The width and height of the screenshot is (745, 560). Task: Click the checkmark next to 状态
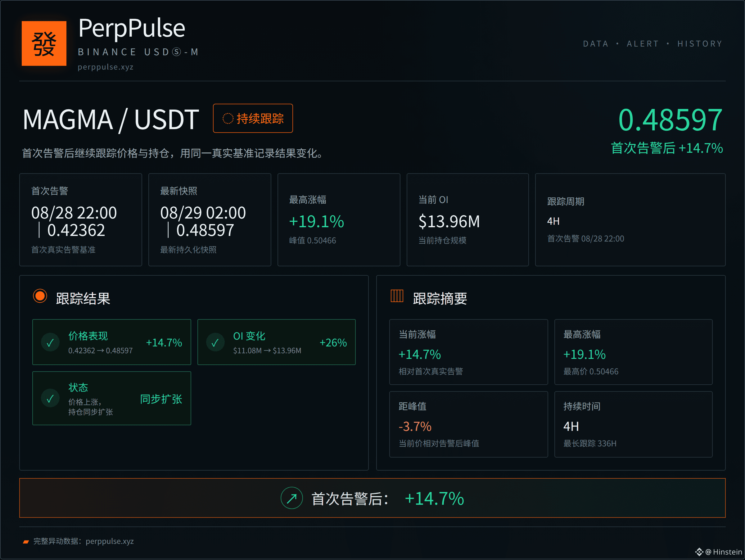click(x=50, y=398)
